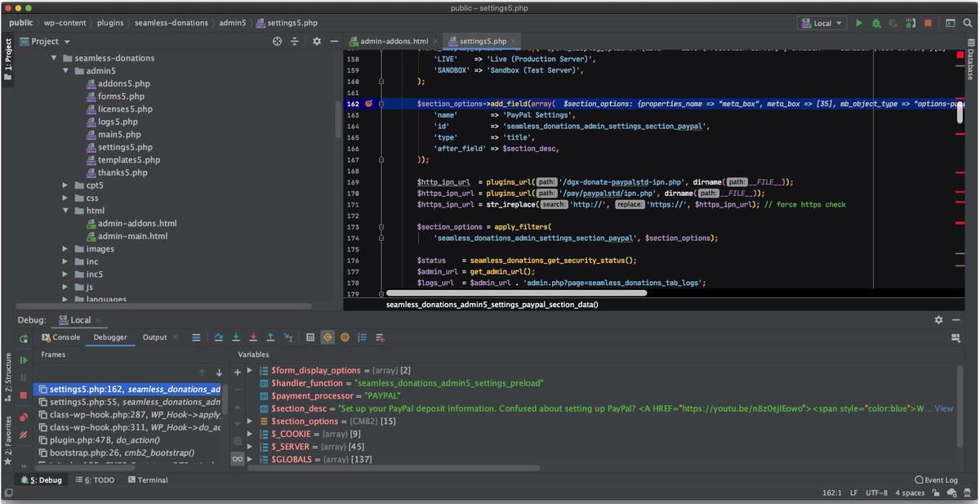
Task: Stop the session with the red square
Action: tap(928, 24)
